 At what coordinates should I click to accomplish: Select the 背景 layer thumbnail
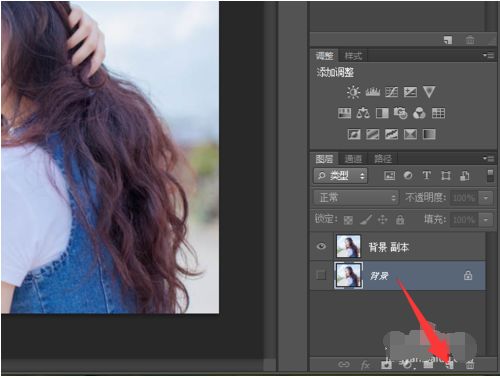[348, 275]
